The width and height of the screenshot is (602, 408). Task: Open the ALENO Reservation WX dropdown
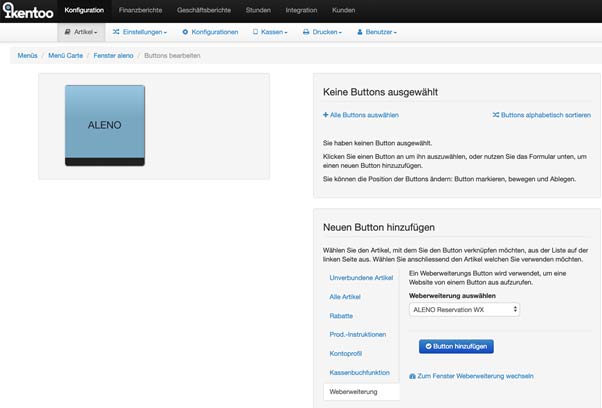coord(464,310)
